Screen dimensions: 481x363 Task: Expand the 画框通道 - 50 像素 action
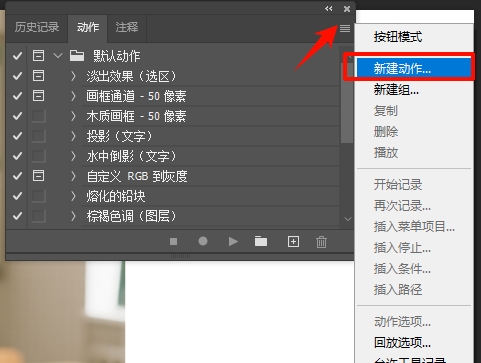[x=73, y=96]
